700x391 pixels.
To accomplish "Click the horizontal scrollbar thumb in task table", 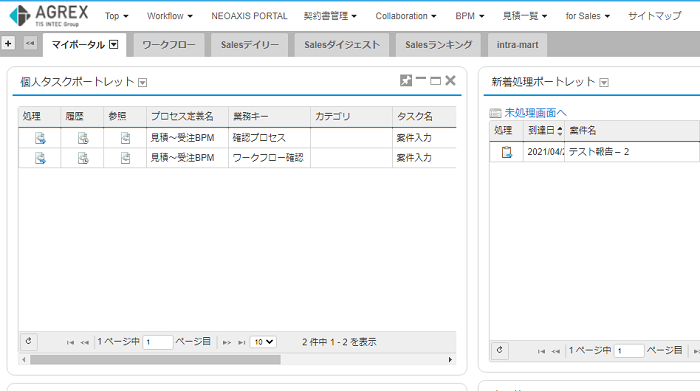I will pos(155,359).
